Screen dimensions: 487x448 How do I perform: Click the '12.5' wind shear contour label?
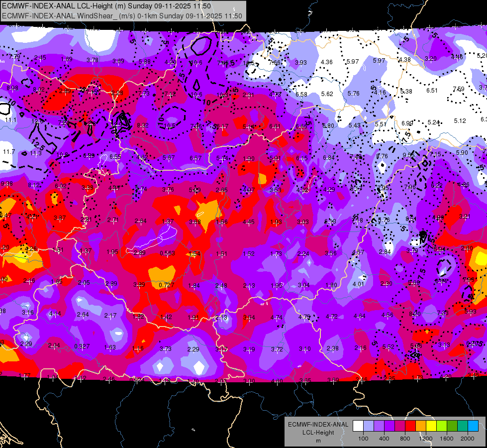coord(38,144)
